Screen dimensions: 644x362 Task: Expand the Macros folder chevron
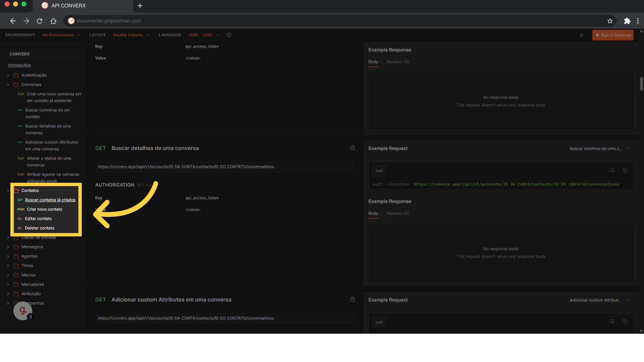pos(8,275)
